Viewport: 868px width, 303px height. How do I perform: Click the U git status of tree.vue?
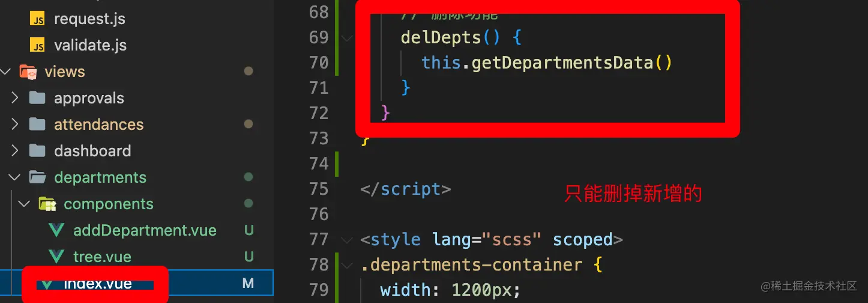pyautogui.click(x=249, y=257)
